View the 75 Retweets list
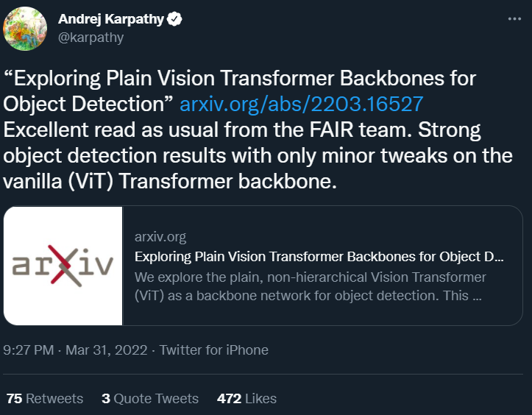The image size is (532, 415). pyautogui.click(x=45, y=399)
